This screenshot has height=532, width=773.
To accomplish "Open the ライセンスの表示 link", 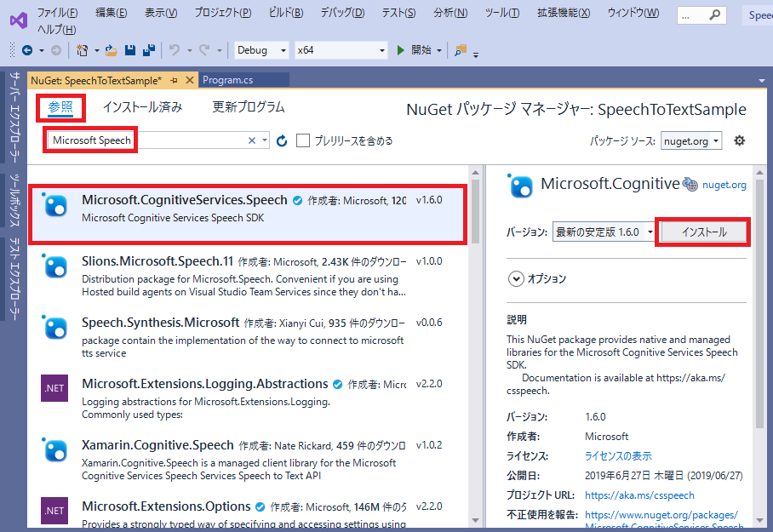I will pos(618,456).
